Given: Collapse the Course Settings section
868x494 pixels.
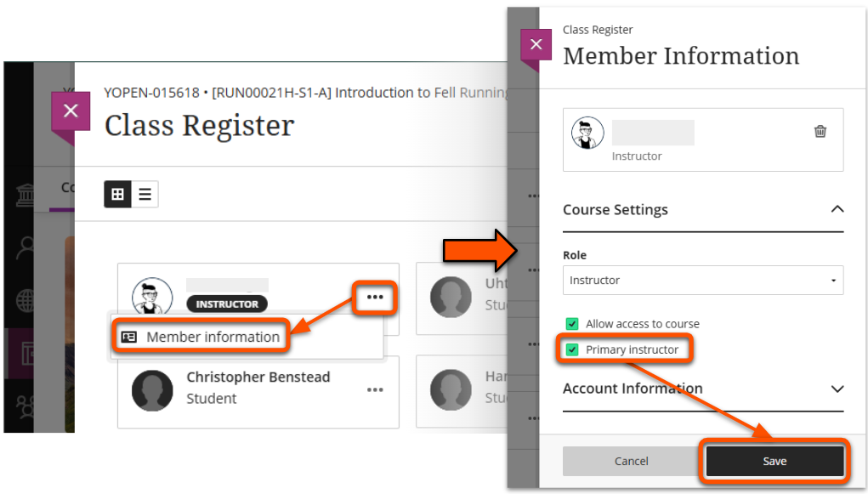Looking at the screenshot, I should pyautogui.click(x=837, y=209).
